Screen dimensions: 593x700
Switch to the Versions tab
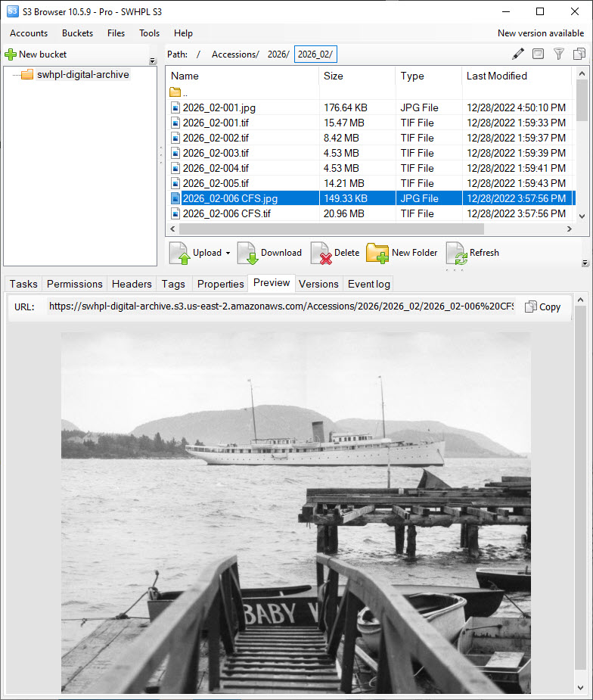[x=318, y=284]
